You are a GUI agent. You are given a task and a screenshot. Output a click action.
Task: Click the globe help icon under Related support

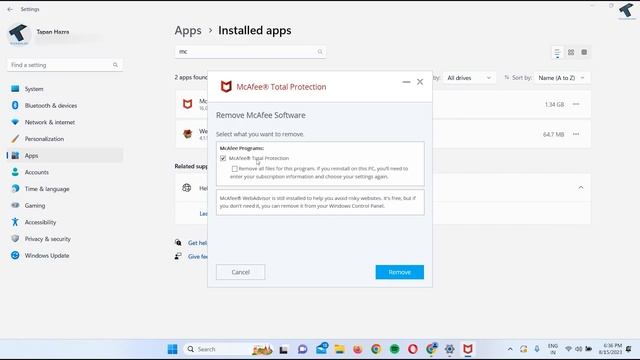click(187, 188)
